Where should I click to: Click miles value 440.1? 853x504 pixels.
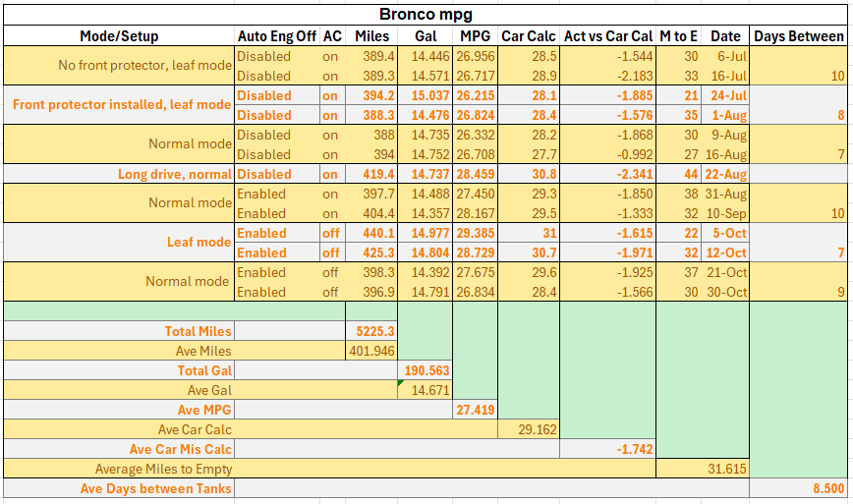(371, 233)
